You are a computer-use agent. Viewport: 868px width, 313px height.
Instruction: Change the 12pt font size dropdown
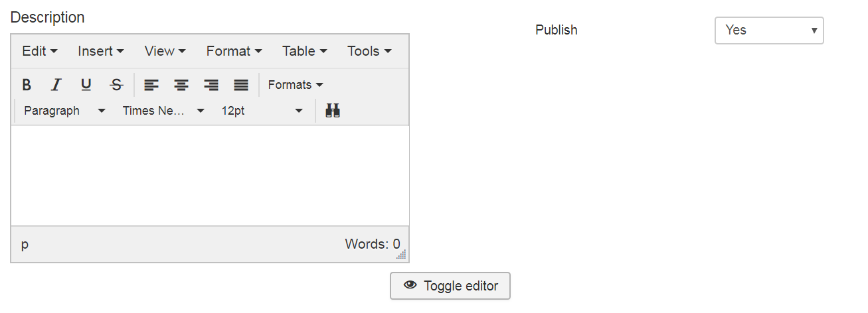262,111
